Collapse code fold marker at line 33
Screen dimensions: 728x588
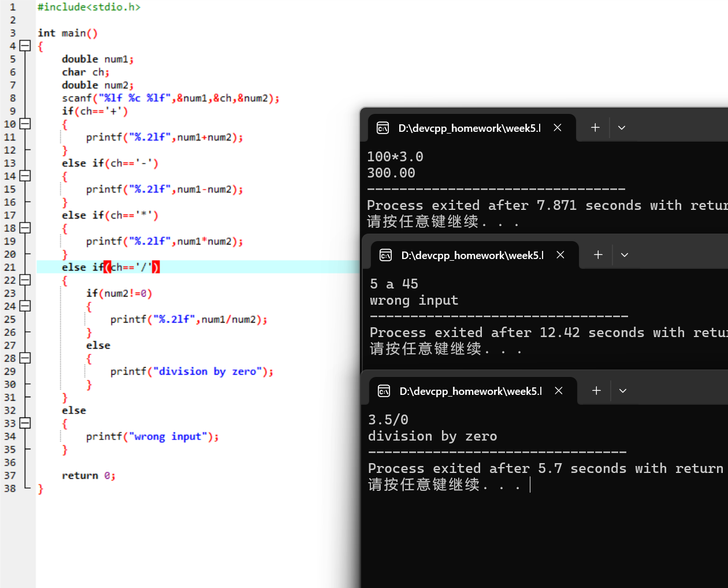point(25,423)
